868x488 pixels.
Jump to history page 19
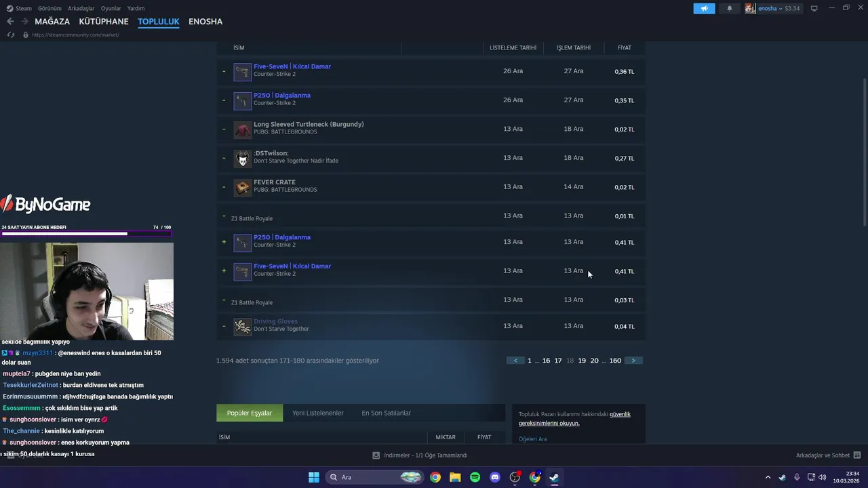[x=582, y=361]
